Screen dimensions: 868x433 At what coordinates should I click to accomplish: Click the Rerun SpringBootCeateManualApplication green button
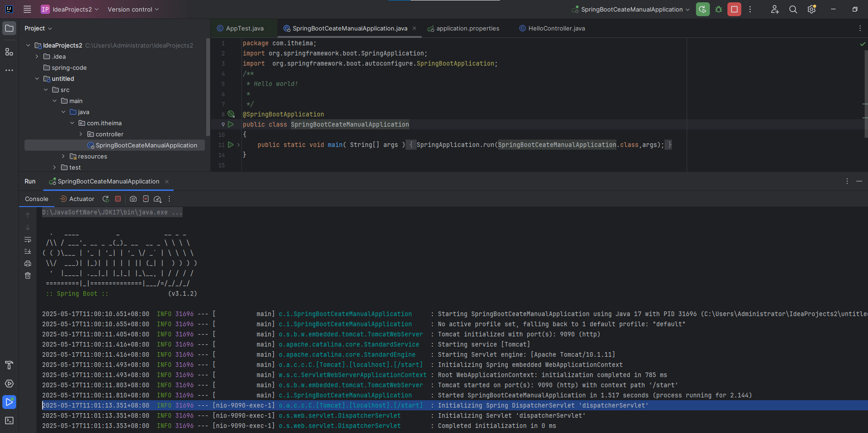(x=703, y=9)
